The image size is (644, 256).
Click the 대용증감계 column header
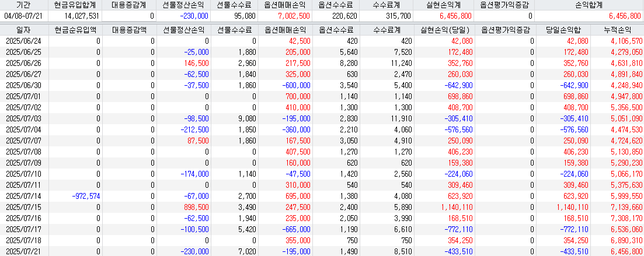coord(129,5)
